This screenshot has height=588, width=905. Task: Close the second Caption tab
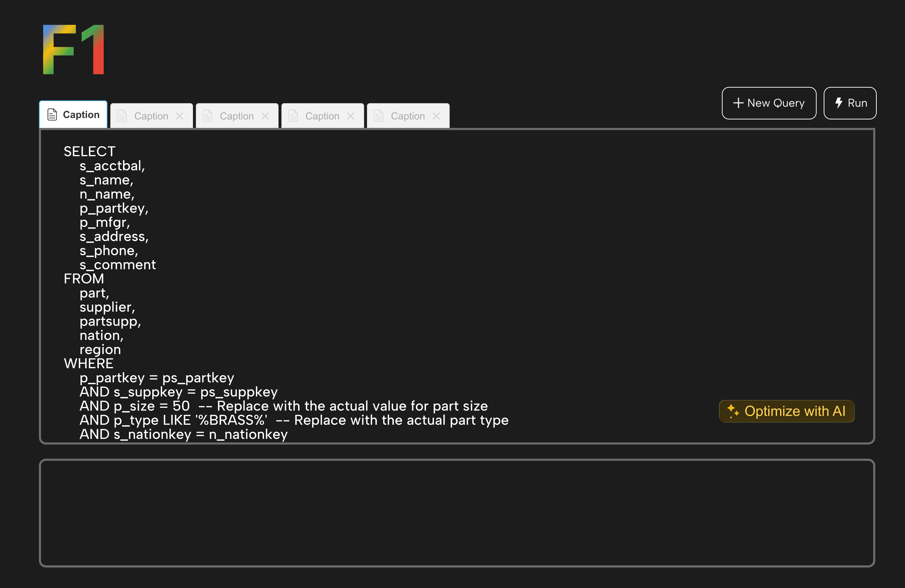click(x=180, y=116)
